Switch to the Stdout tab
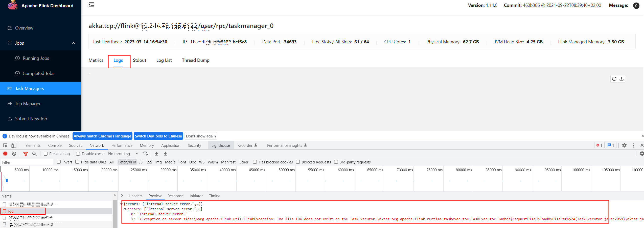Image resolution: width=644 pixels, height=228 pixels. click(140, 60)
